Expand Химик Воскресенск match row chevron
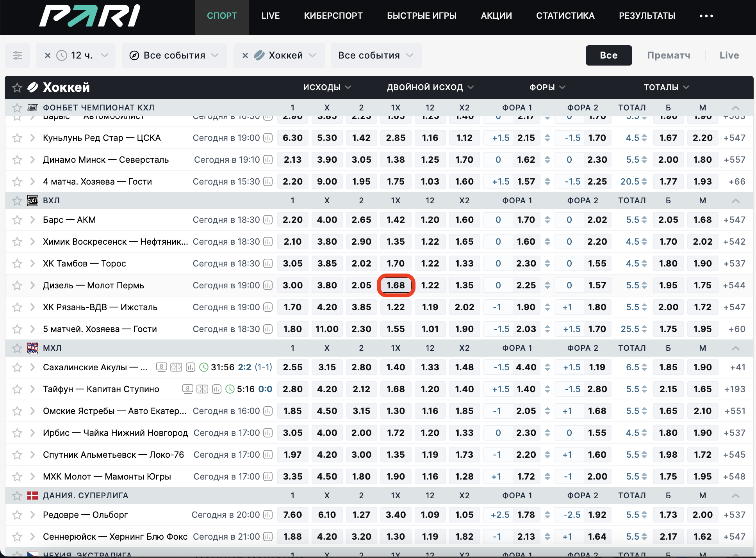This screenshot has width=756, height=558. tap(33, 242)
